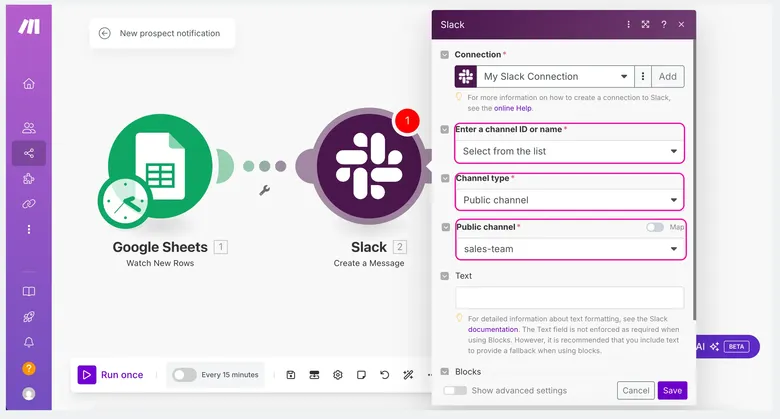Open scenario settings gear
The height and width of the screenshot is (419, 780).
pos(338,375)
